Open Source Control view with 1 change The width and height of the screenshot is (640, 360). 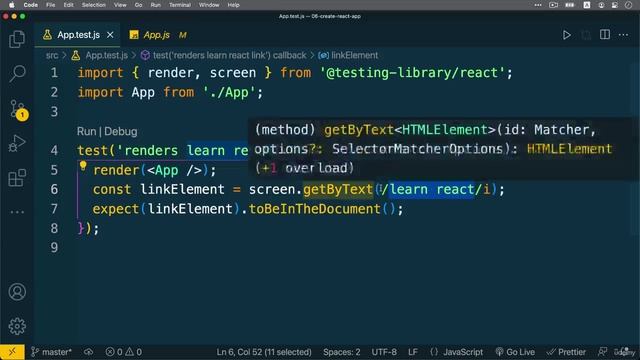[18, 109]
